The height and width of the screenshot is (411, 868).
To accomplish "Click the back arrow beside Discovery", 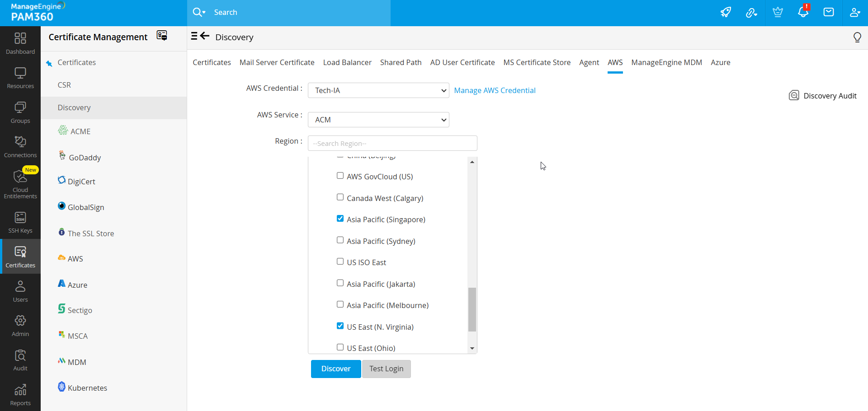I will tap(205, 36).
